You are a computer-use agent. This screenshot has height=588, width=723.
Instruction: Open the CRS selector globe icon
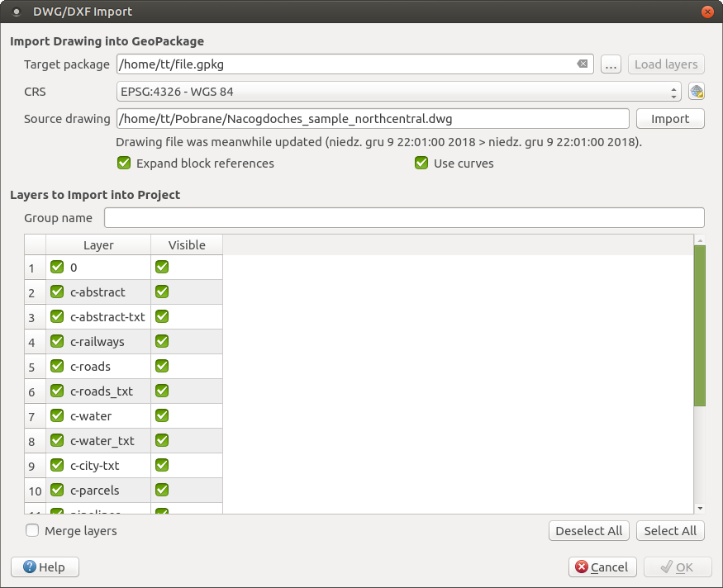[x=695, y=91]
